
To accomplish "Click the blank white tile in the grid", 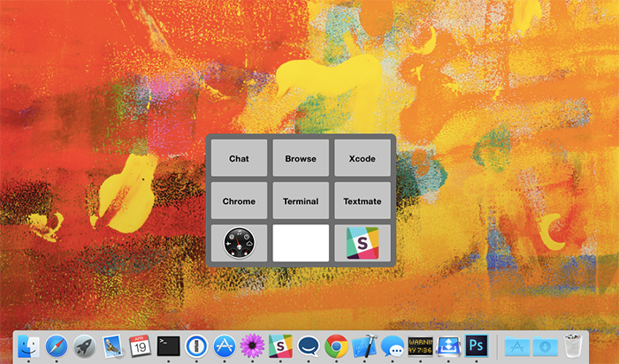I will (x=301, y=243).
